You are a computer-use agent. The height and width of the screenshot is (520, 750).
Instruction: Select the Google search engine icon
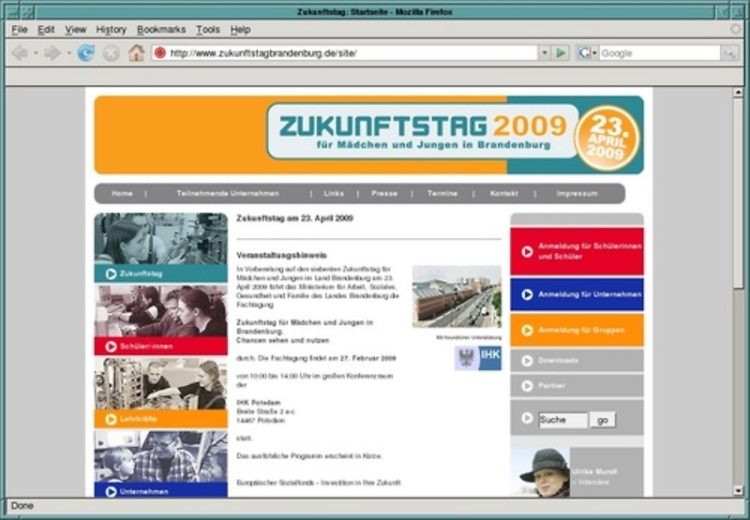(584, 53)
